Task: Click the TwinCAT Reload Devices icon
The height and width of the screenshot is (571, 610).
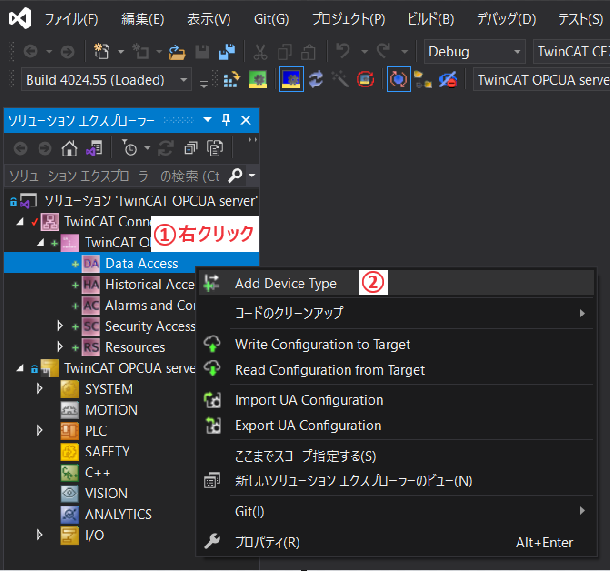Action: coord(316,79)
